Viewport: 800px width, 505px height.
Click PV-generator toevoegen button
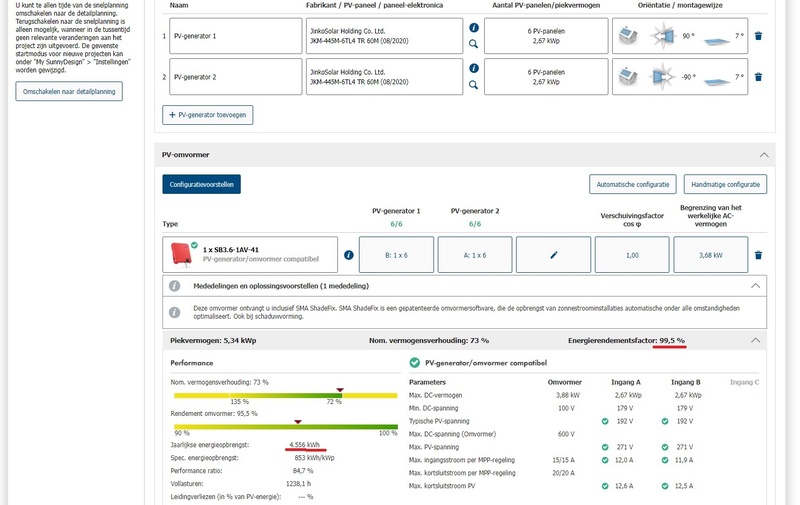[208, 115]
